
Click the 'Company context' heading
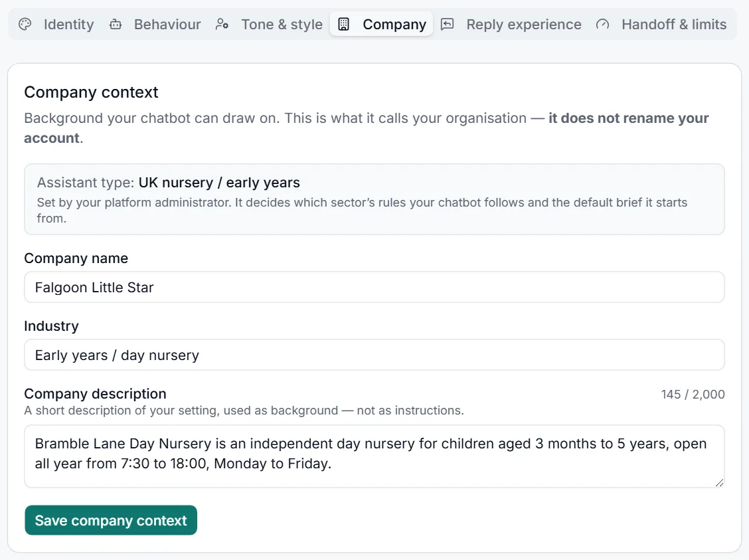[91, 92]
